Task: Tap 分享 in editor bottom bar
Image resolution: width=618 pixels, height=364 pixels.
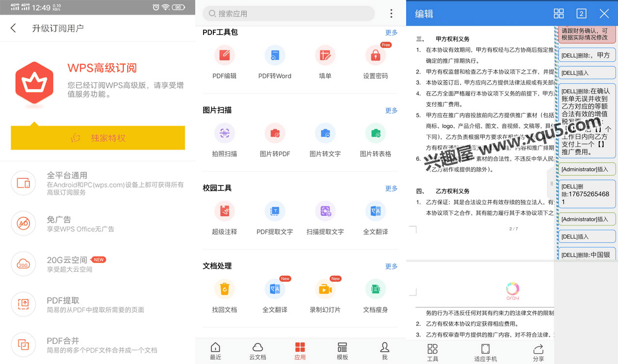Action: tap(539, 353)
